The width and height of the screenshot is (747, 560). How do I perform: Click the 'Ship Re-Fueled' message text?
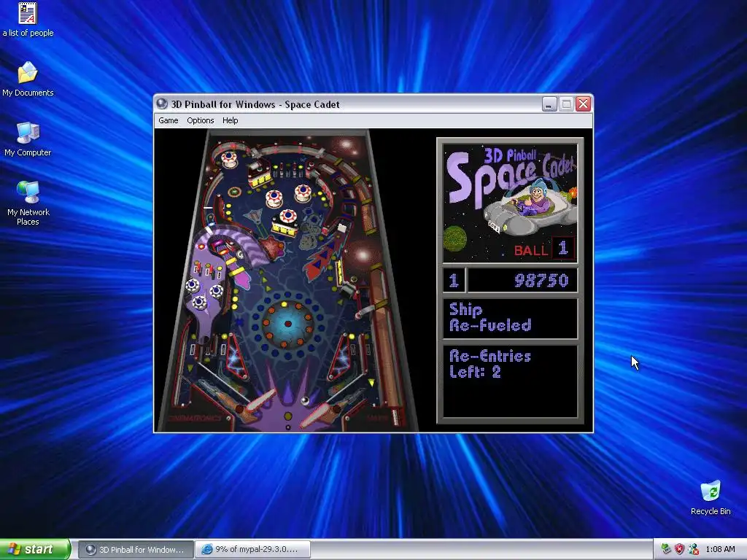(x=490, y=318)
